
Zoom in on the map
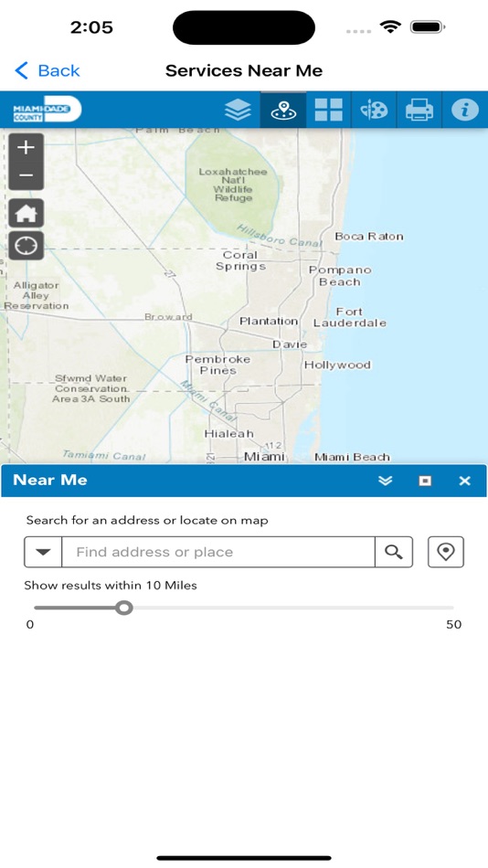(26, 148)
